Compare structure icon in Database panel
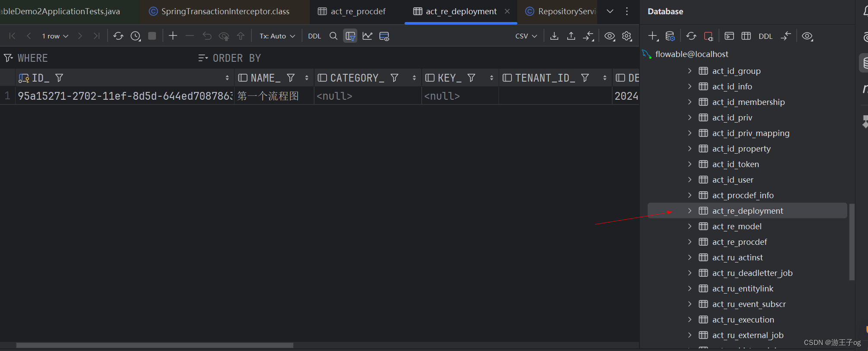 tap(786, 36)
